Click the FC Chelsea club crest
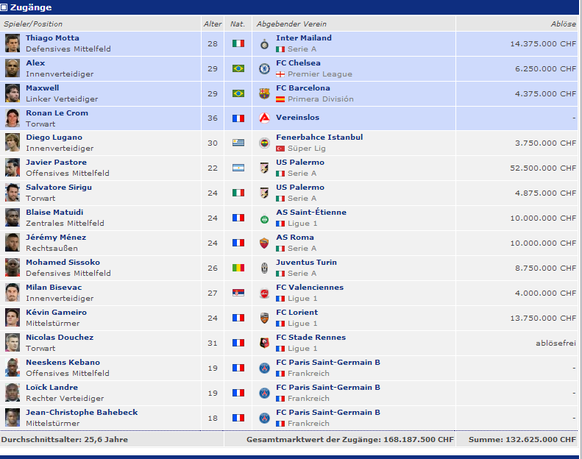The height and width of the screenshot is (459, 582). (264, 69)
